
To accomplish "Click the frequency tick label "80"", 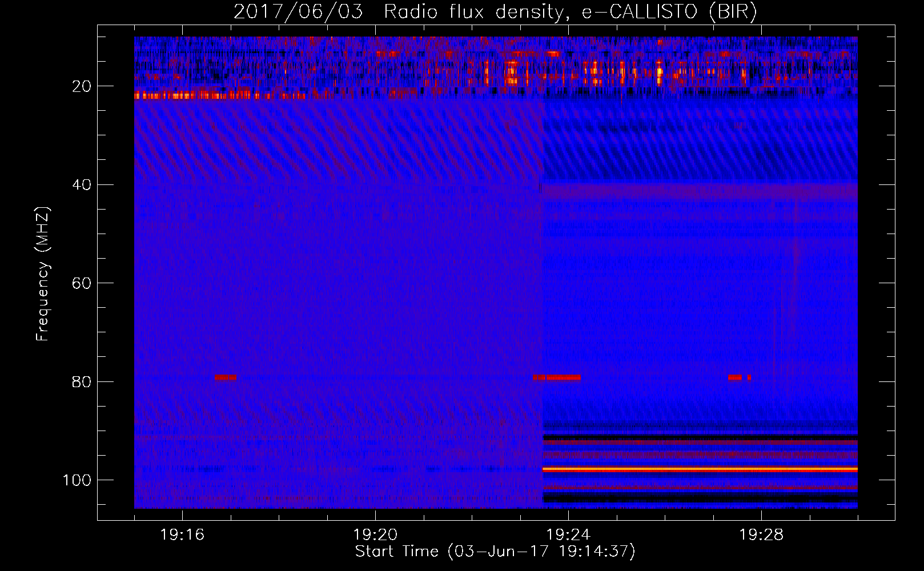I will [x=82, y=382].
